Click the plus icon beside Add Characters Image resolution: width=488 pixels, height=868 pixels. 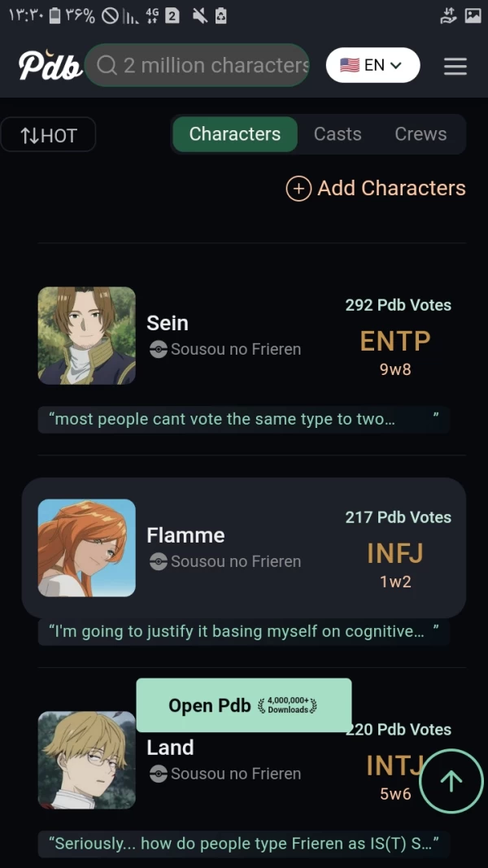[298, 189]
